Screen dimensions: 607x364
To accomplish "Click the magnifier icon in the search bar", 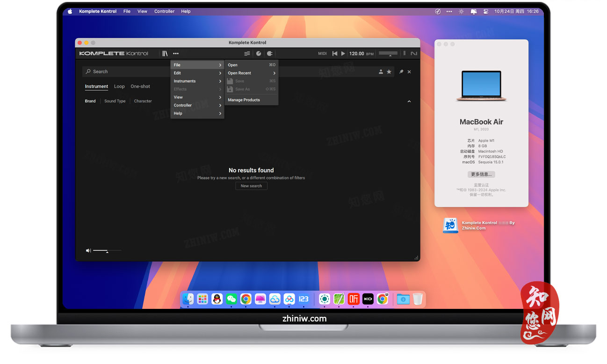I will coord(88,71).
